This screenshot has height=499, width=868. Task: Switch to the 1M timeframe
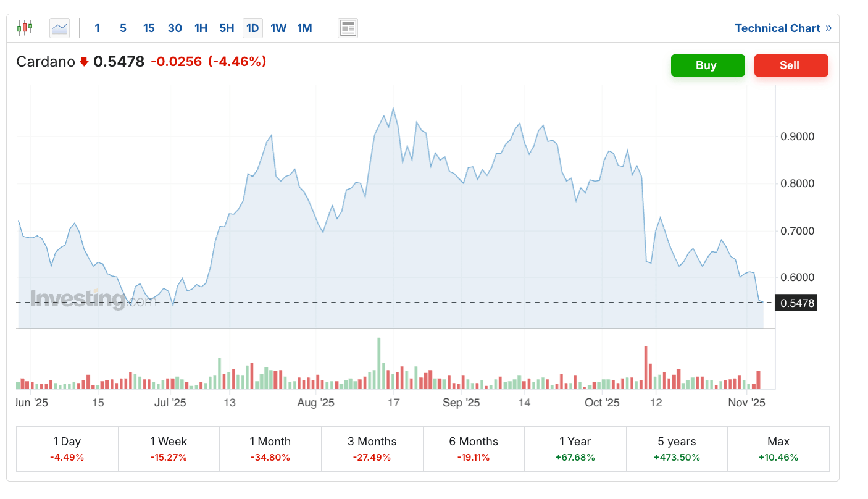point(304,28)
